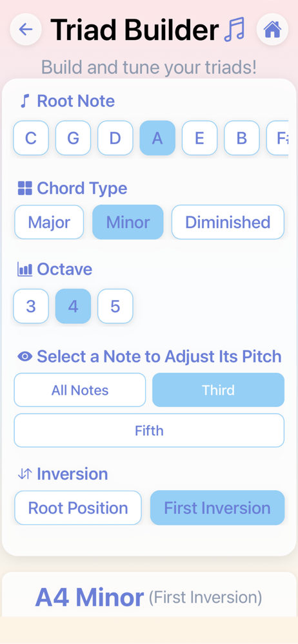Select root note B
The width and height of the screenshot is (298, 644).
242,138
